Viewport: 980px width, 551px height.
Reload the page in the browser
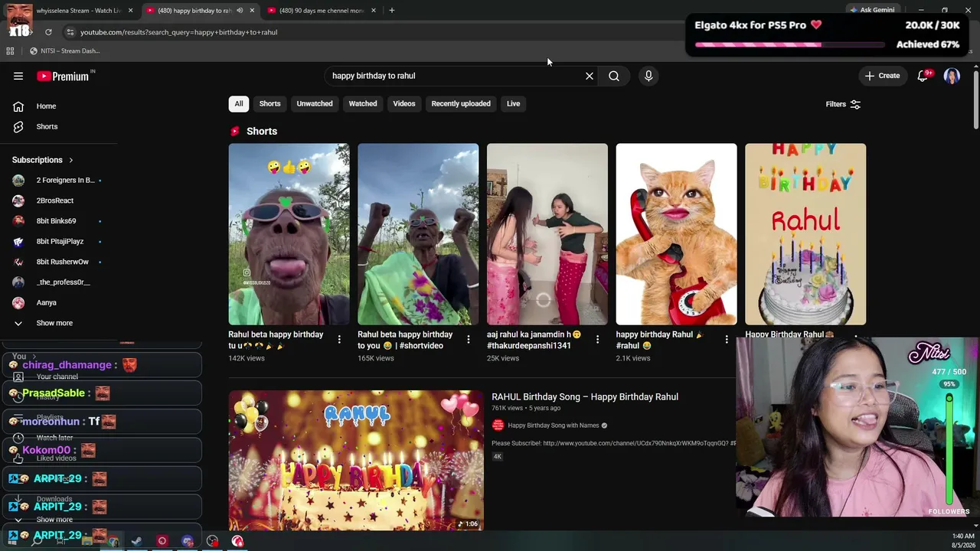tap(48, 32)
